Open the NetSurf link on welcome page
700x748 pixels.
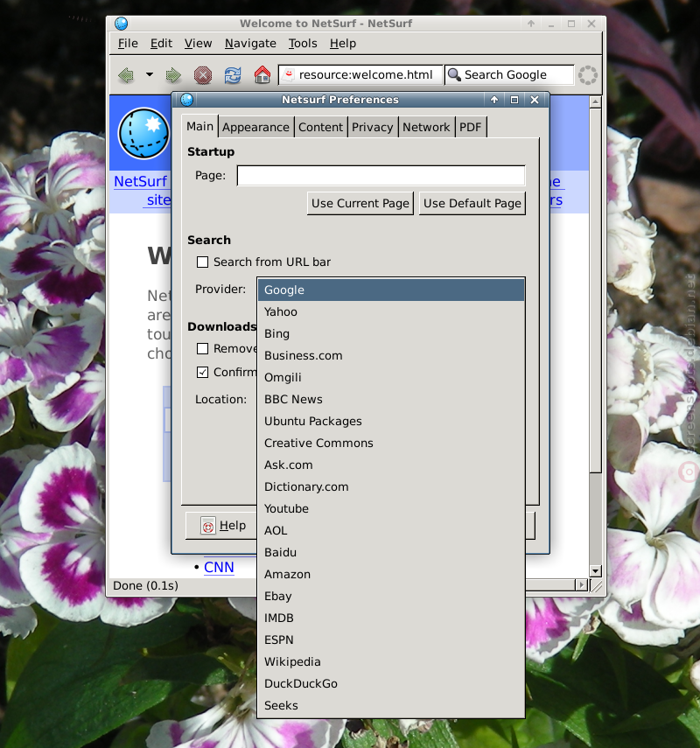coord(140,182)
